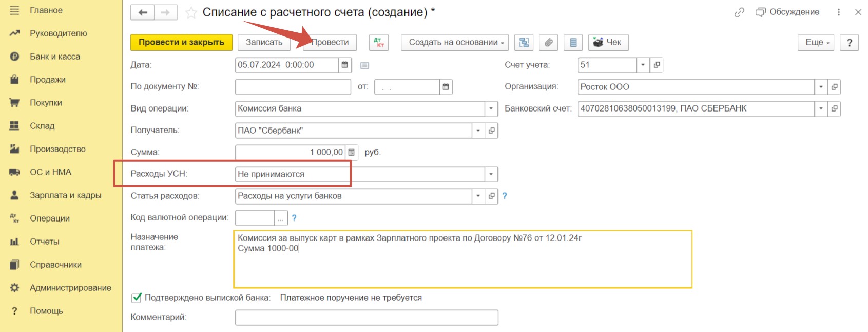Open the Еще menu button
The image size is (868, 332).
[x=816, y=42]
